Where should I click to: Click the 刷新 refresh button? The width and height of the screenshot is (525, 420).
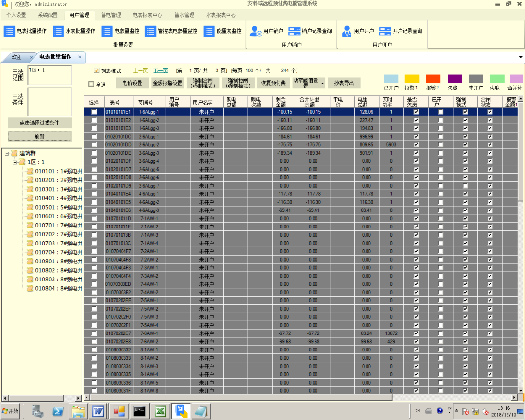(x=39, y=136)
